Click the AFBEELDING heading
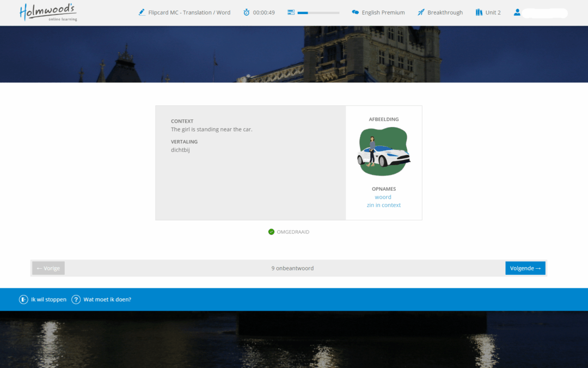The height and width of the screenshot is (368, 588). coord(384,119)
